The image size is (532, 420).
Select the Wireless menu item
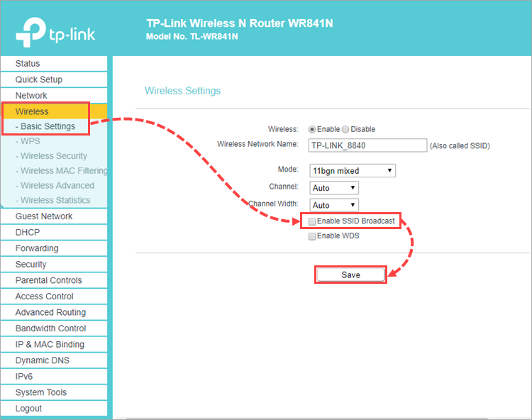click(x=54, y=111)
